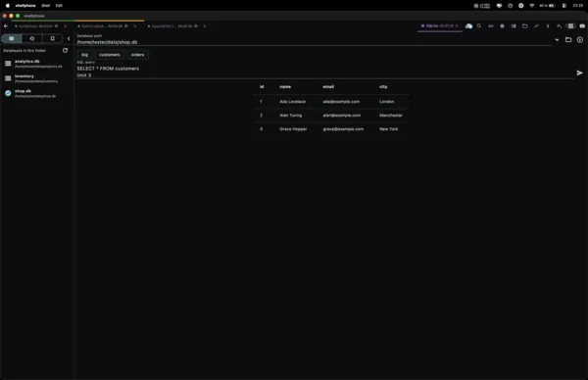This screenshot has height=380, width=588.
Task: Click the battery indicator in menu bar
Action: point(548,6)
